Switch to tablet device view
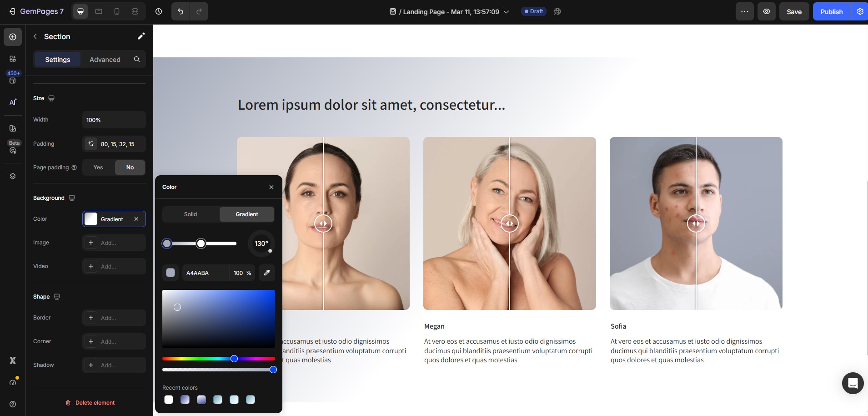The image size is (868, 416). click(x=99, y=11)
